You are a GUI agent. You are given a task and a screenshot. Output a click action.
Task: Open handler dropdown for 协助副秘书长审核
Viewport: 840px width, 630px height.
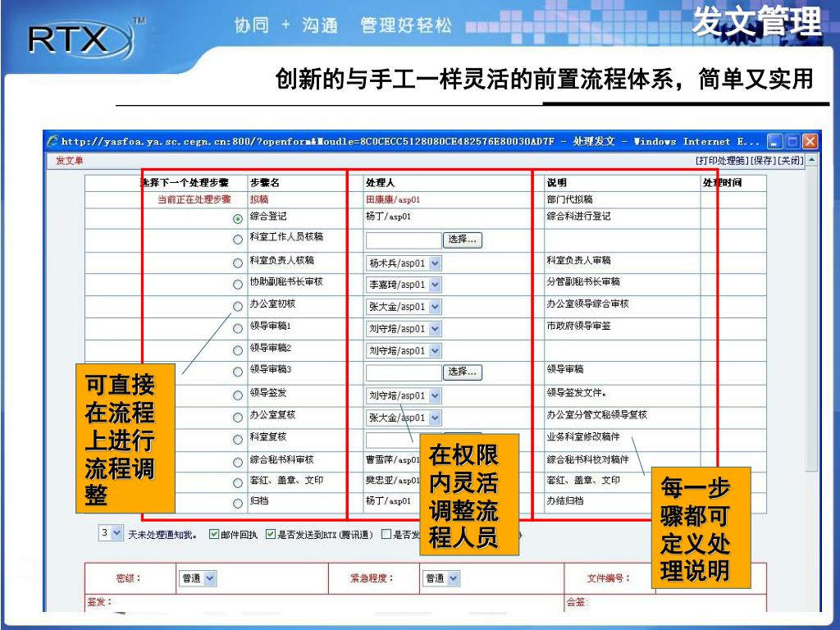435,285
